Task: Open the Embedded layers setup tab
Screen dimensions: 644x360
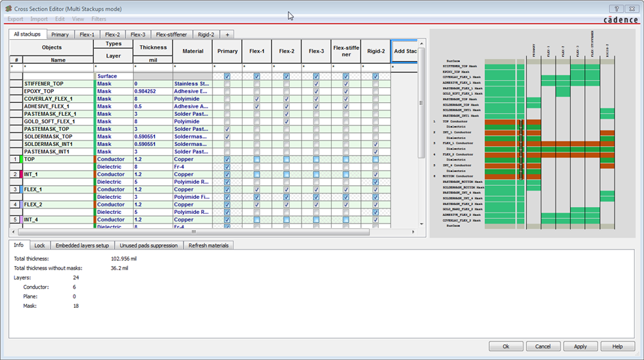Action: coord(82,245)
